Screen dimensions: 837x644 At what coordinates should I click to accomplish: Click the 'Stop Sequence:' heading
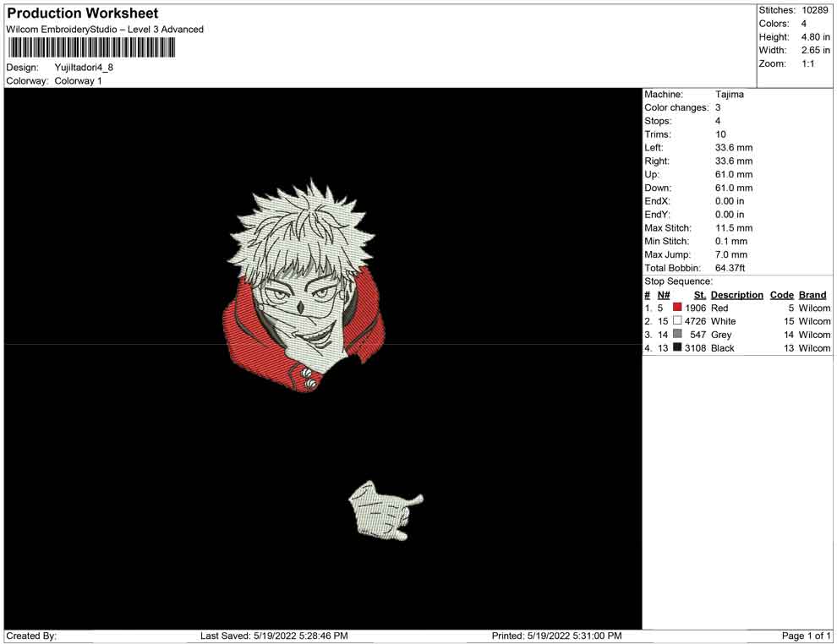click(x=678, y=281)
